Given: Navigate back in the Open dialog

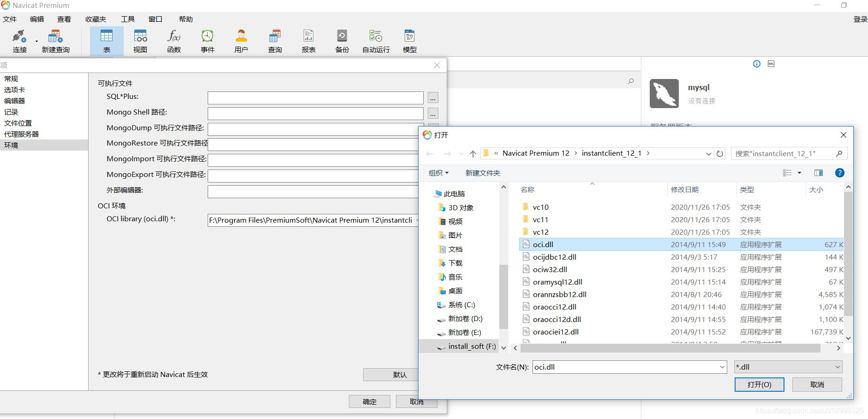Looking at the screenshot, I should click(430, 154).
